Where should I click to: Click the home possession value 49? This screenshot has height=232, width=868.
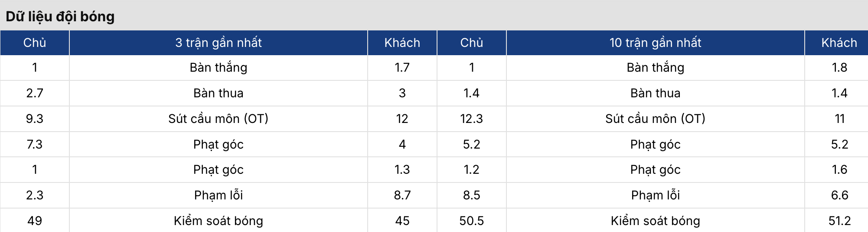click(x=35, y=221)
